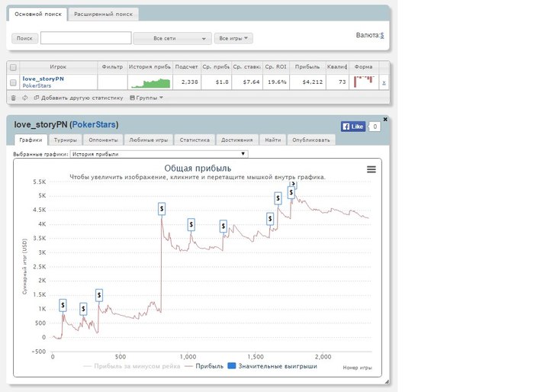Click the '19.6%' ROI cell
Image resolution: width=534 pixels, height=392 pixels.
[276, 82]
